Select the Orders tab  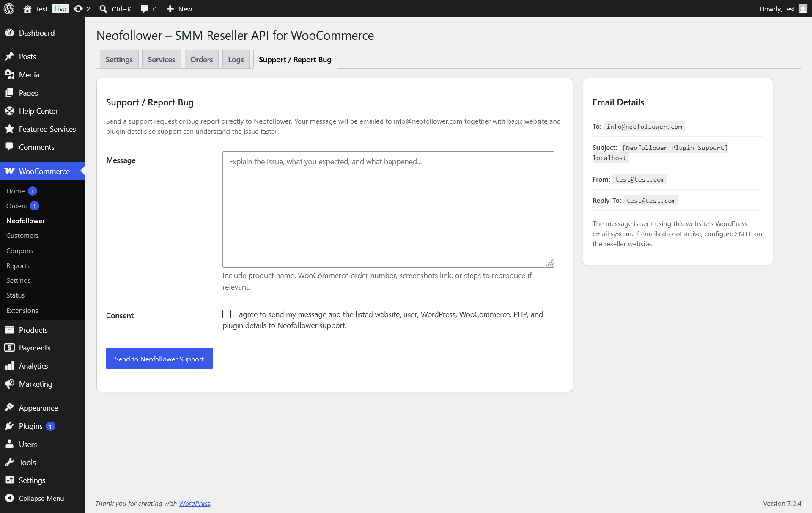coord(202,59)
